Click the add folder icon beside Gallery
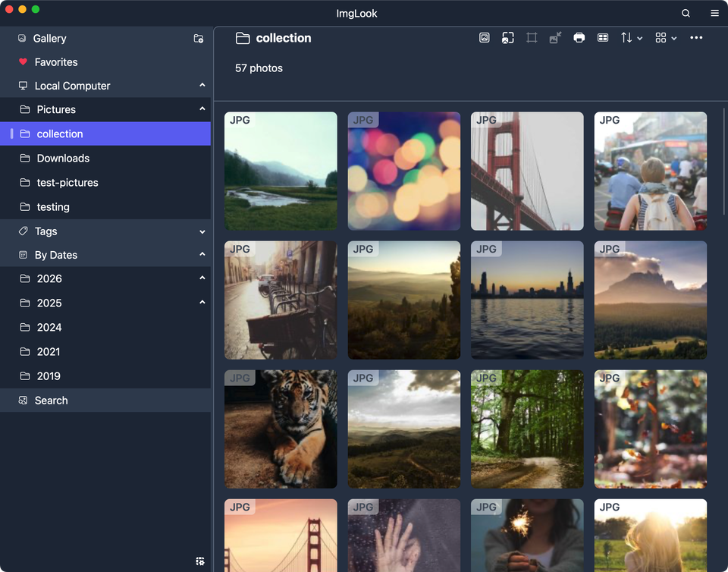 coord(199,39)
